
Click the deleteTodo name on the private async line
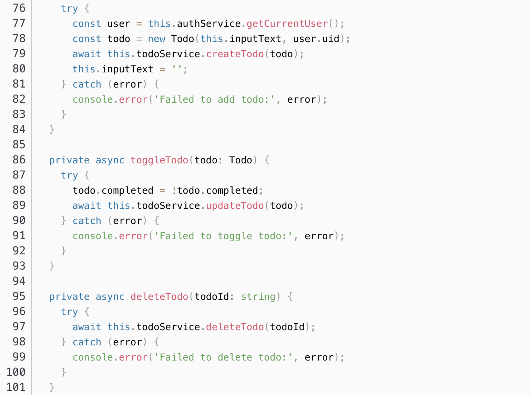(x=160, y=296)
